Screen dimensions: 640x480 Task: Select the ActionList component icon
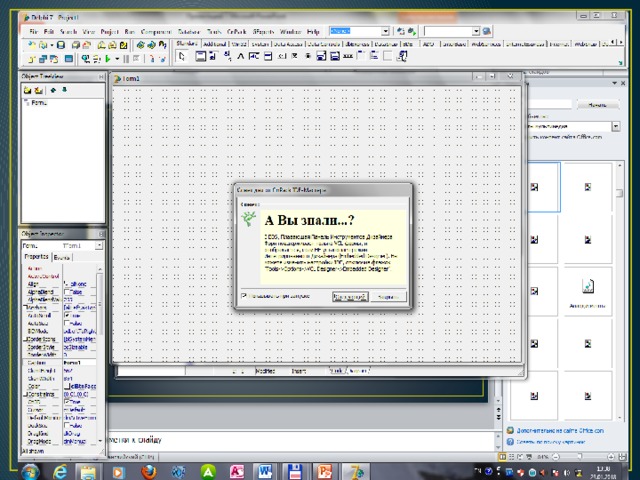coord(402,56)
